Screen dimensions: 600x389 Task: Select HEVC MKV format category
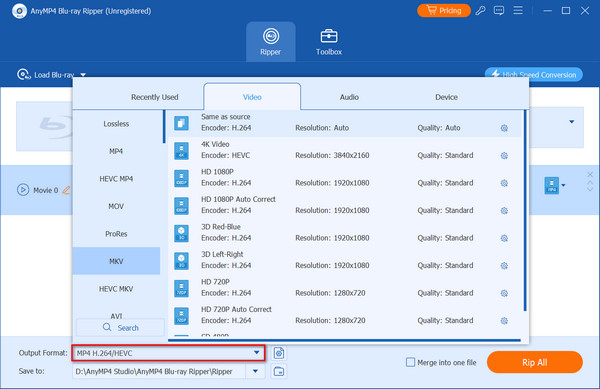point(116,289)
